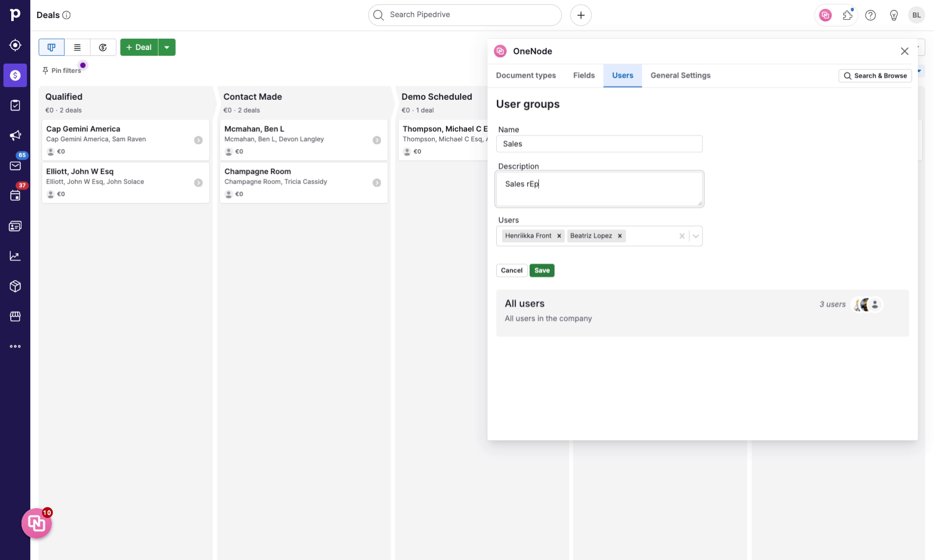Open OneNode pink icon in top bar

825,15
